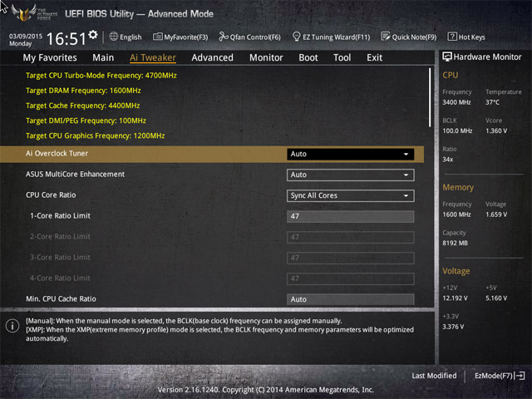Open MyFavorite(F3)
The width and height of the screenshot is (532, 399).
[x=180, y=37]
